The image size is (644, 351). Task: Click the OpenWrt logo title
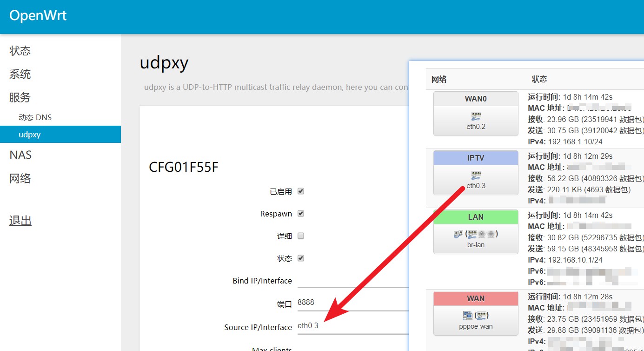(38, 15)
